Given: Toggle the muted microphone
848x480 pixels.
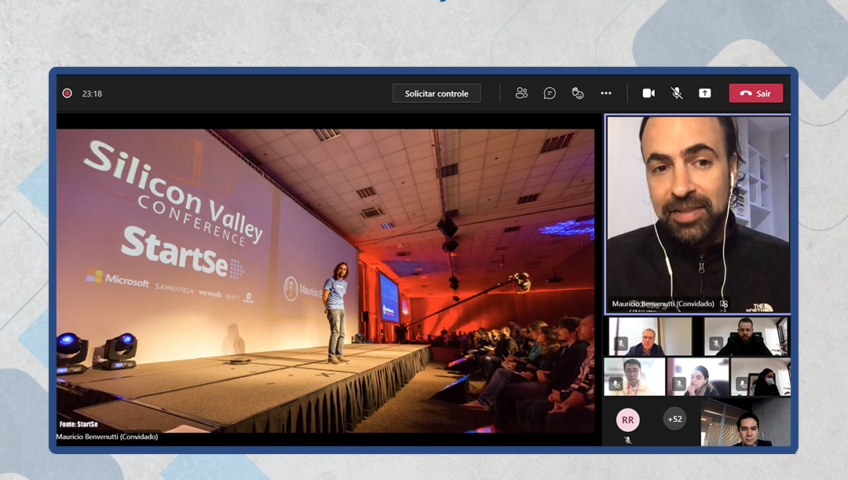Looking at the screenshot, I should [x=677, y=93].
